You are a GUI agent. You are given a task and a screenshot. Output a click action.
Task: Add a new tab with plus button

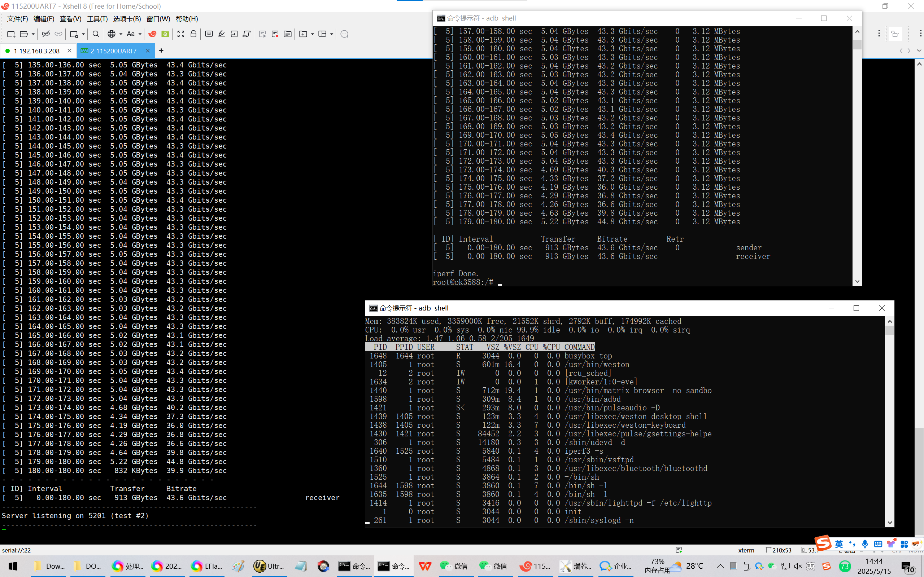[161, 51]
